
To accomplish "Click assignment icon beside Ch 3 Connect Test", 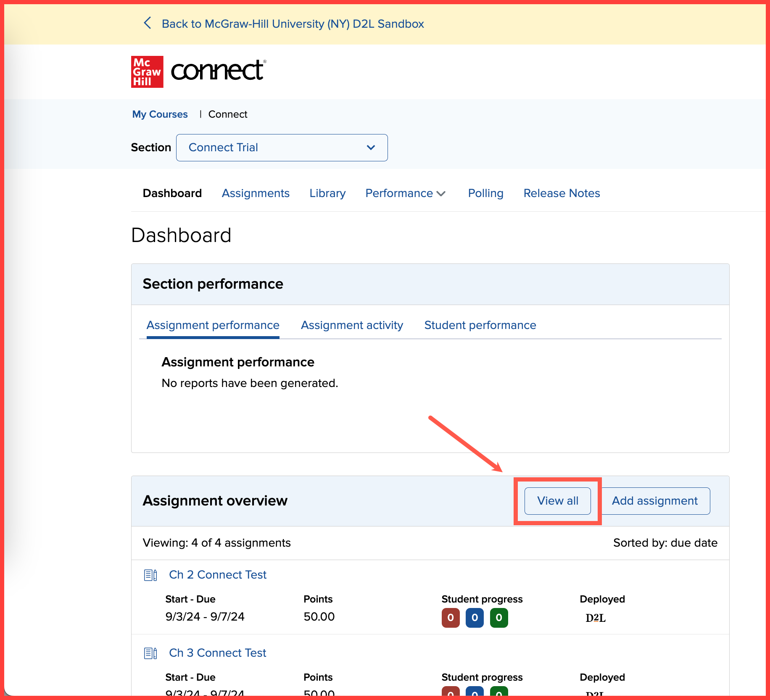I will (150, 653).
